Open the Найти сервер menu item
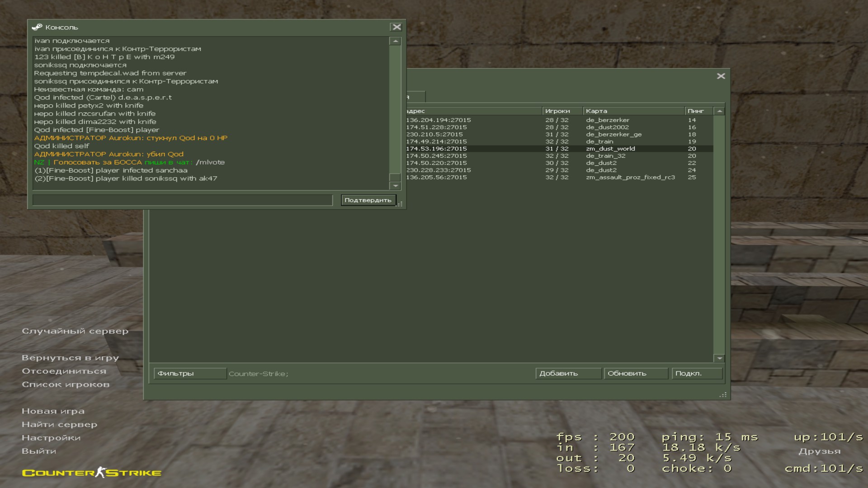This screenshot has width=868, height=488. pos(59,424)
